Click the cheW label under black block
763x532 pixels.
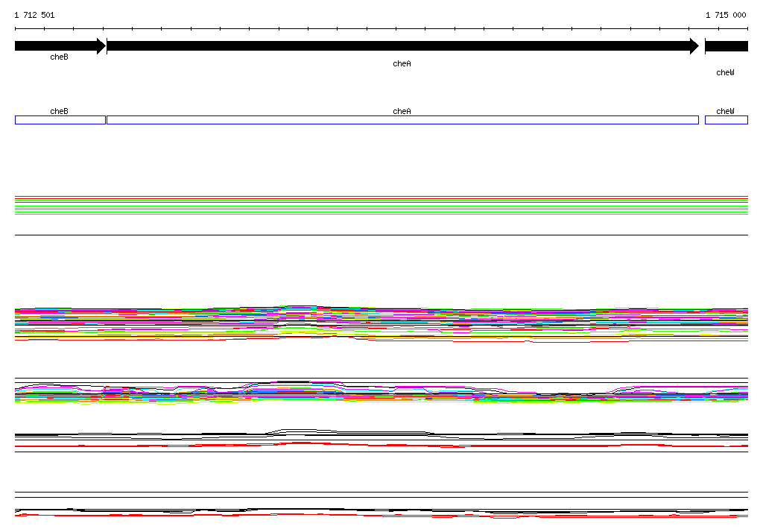click(x=725, y=72)
